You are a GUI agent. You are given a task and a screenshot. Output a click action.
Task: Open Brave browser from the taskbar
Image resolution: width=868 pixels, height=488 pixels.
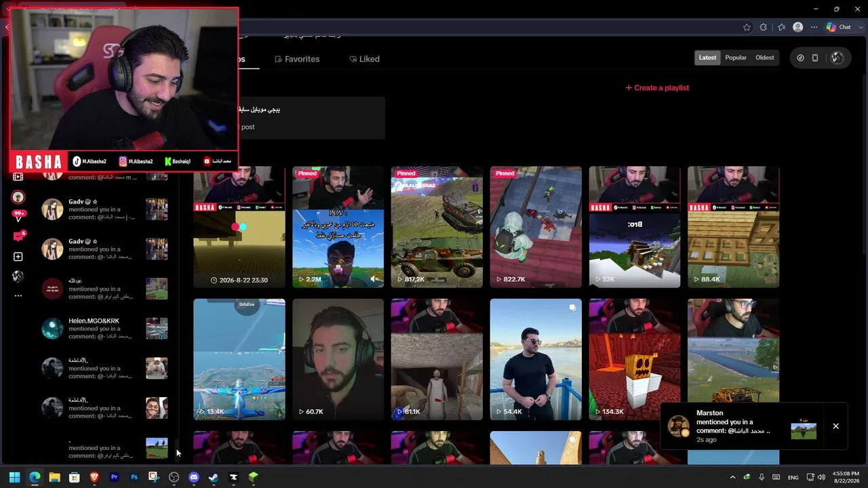[94, 477]
